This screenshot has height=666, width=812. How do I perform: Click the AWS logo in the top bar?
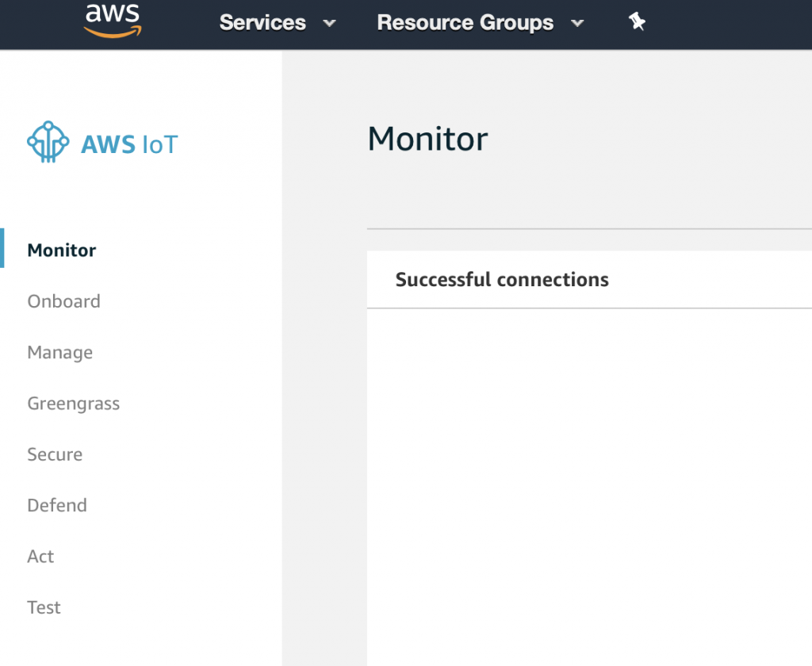coord(113,21)
